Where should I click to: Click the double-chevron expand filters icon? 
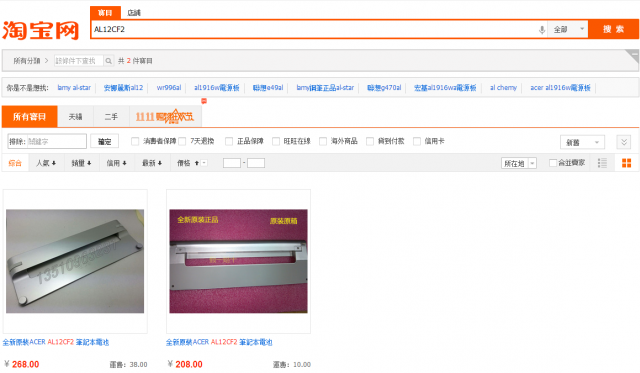click(624, 142)
